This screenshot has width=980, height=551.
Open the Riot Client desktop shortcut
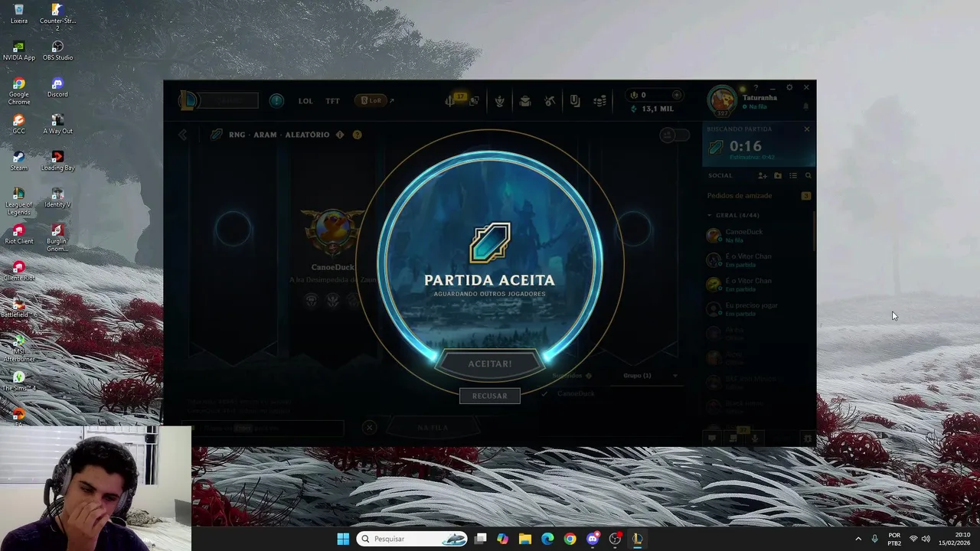point(19,234)
